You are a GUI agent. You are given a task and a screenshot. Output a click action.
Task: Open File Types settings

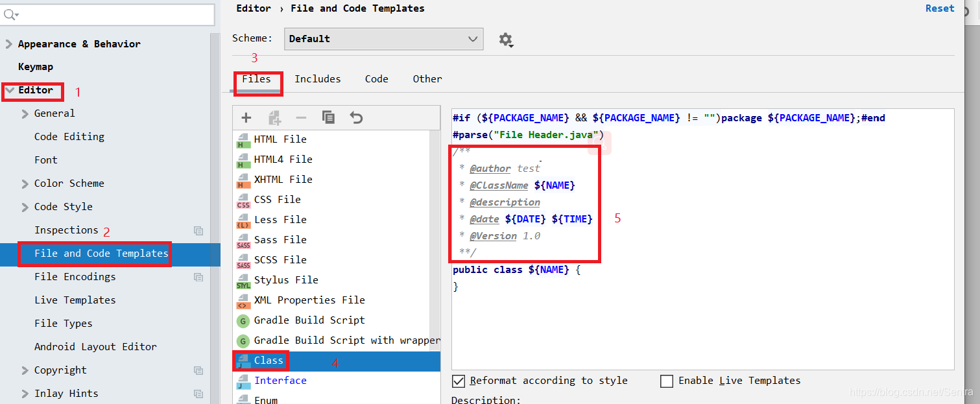[64, 324]
